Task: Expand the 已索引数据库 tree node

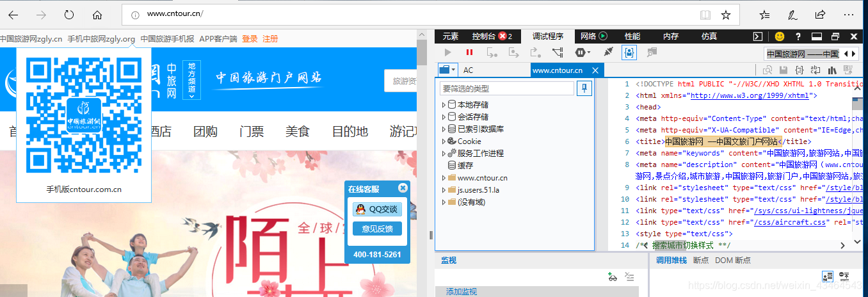Action: (x=444, y=129)
